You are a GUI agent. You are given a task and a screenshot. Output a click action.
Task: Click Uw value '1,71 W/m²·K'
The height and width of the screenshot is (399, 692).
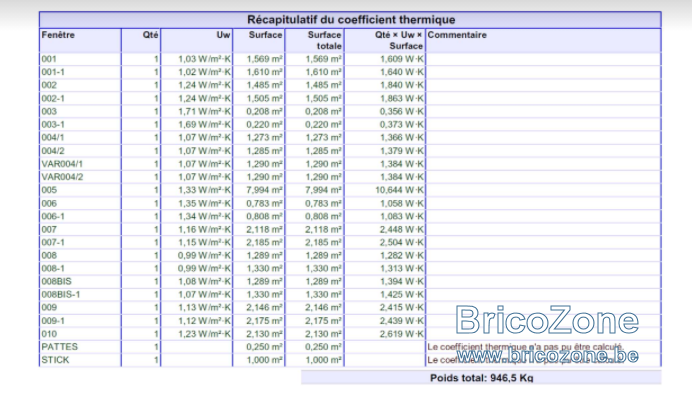[204, 111]
